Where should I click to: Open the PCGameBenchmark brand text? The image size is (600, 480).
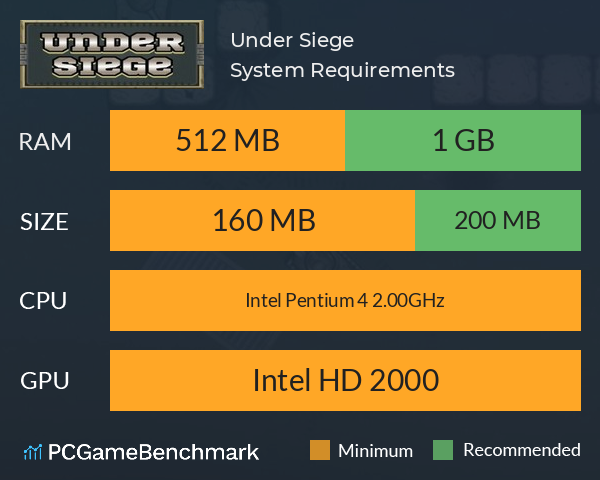pyautogui.click(x=153, y=452)
